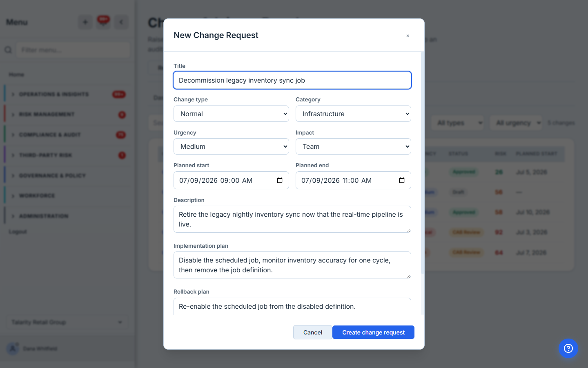
Task: Open the Category dropdown
Action: [353, 114]
